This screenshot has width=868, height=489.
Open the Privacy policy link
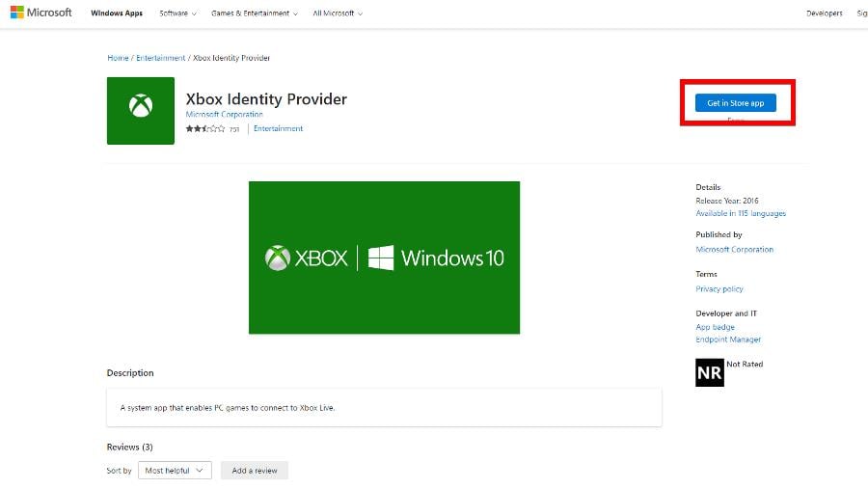[x=719, y=288]
